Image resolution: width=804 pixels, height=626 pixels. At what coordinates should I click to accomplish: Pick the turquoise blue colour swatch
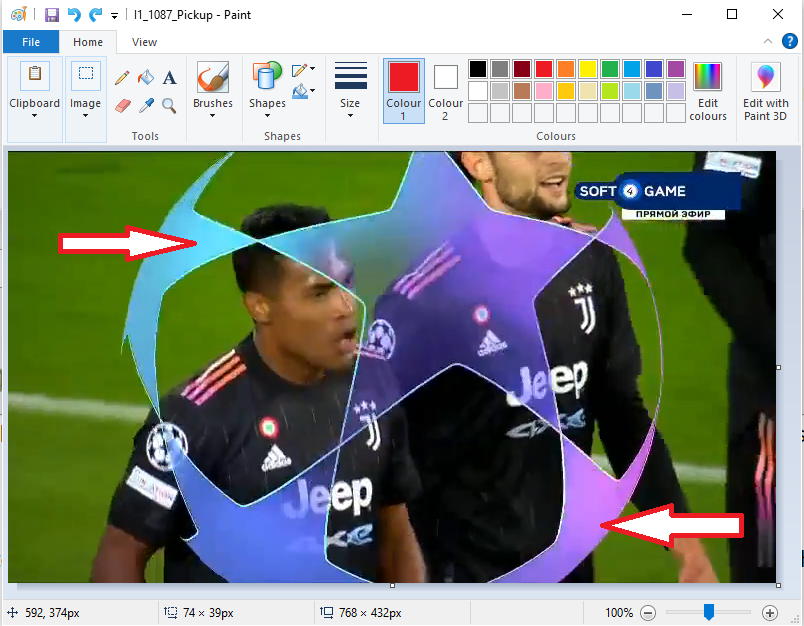pyautogui.click(x=632, y=69)
